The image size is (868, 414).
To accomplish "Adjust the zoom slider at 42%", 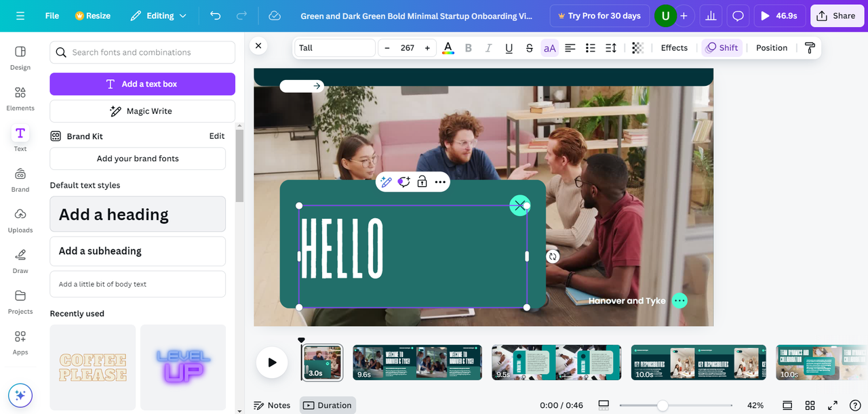I will pyautogui.click(x=663, y=405).
